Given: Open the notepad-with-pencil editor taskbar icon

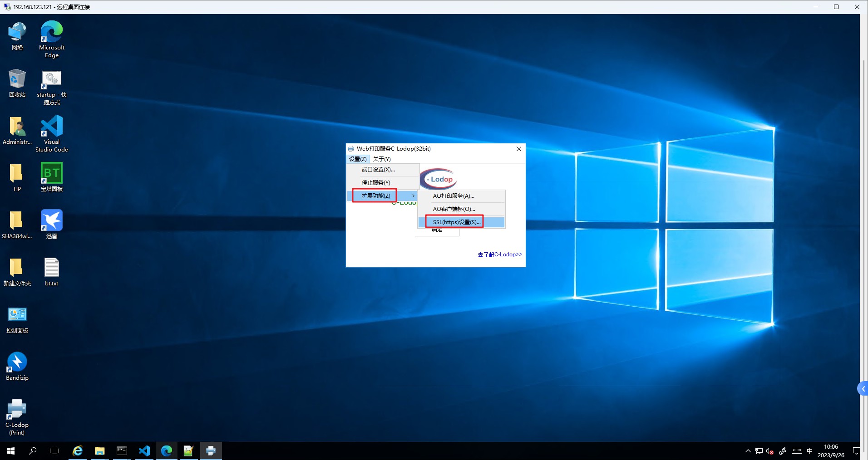Looking at the screenshot, I should (188, 451).
